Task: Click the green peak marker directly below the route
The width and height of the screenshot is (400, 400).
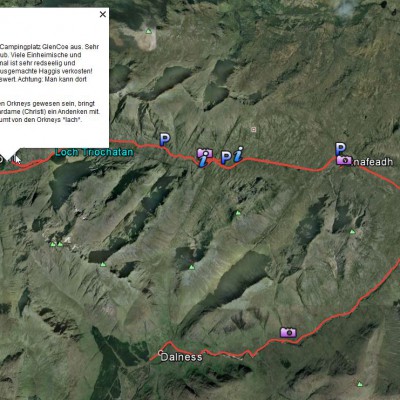Action: tap(238, 213)
